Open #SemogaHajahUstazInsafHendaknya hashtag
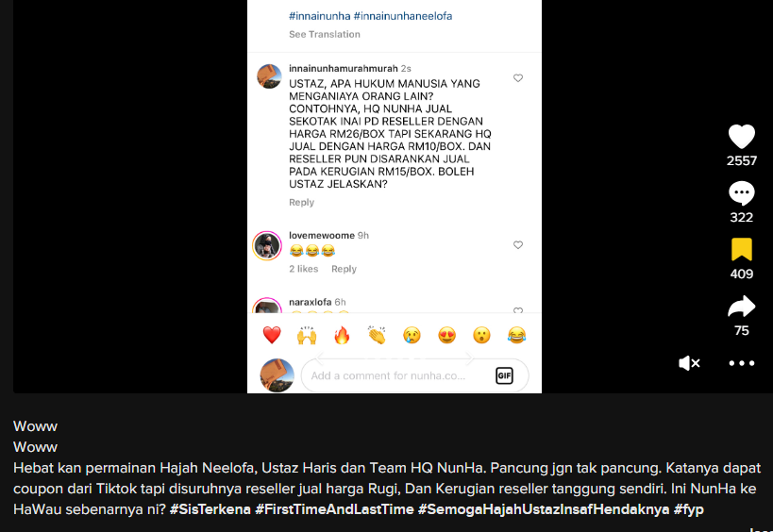773x532 pixels. coord(544,509)
